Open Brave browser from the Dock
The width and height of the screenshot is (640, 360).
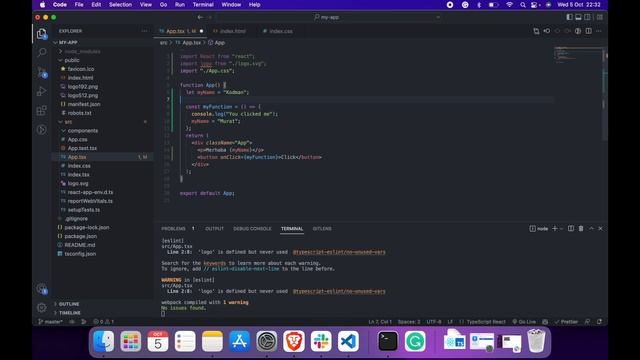click(293, 341)
